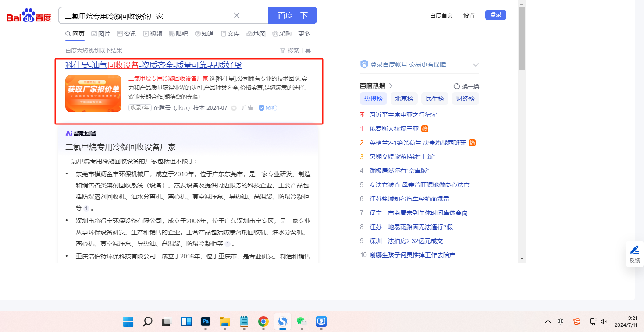Switch to the 视频 tab

153,34
